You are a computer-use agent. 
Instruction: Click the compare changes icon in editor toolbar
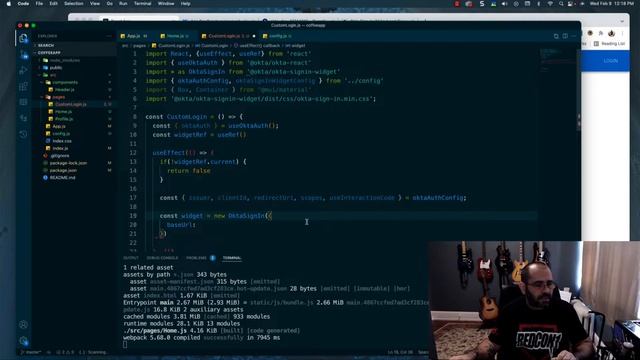pos(556,36)
